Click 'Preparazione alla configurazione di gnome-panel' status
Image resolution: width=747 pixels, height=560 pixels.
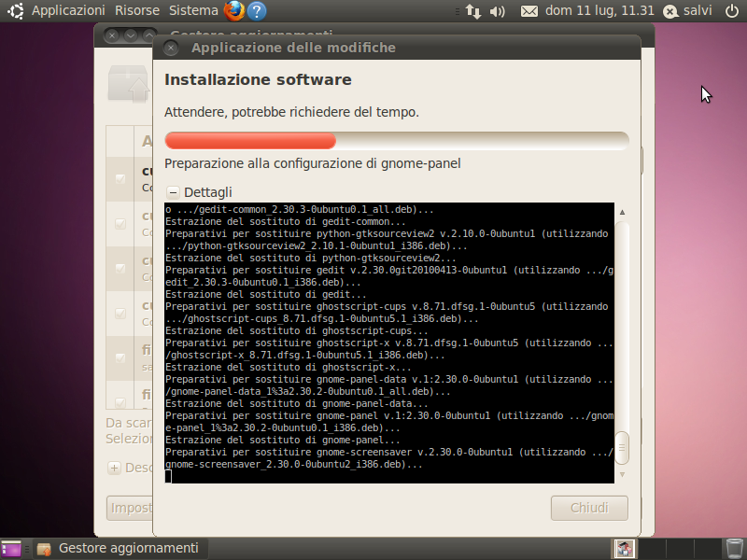(313, 164)
